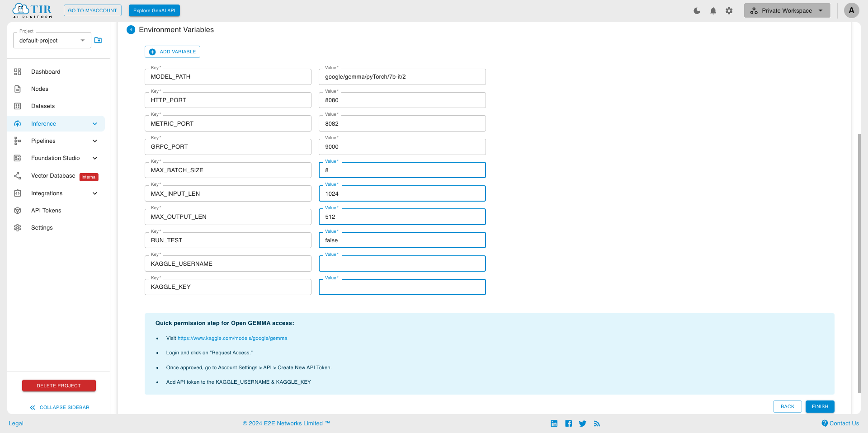Click the API Tokens sidebar icon
Viewport: 868px width, 433px height.
coord(18,211)
